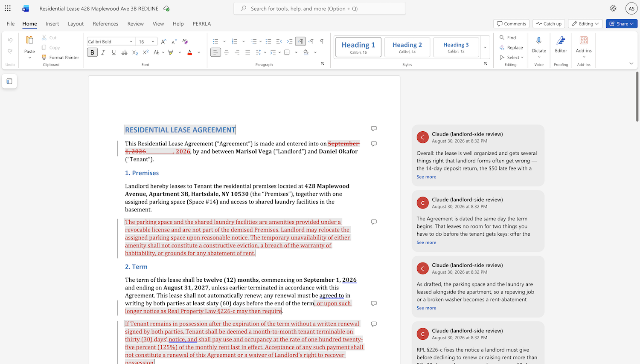Toggle Center paragraph alignment
The height and width of the screenshot is (364, 640).
tap(226, 52)
